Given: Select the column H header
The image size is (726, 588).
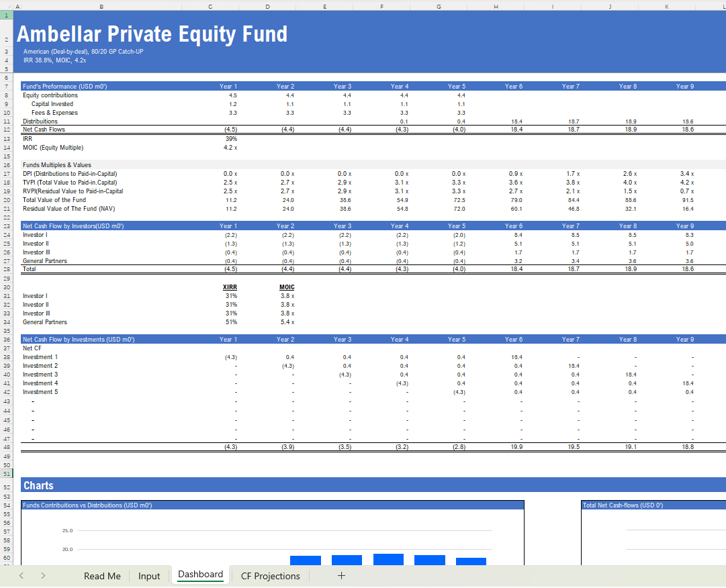Looking at the screenshot, I should coord(496,5).
